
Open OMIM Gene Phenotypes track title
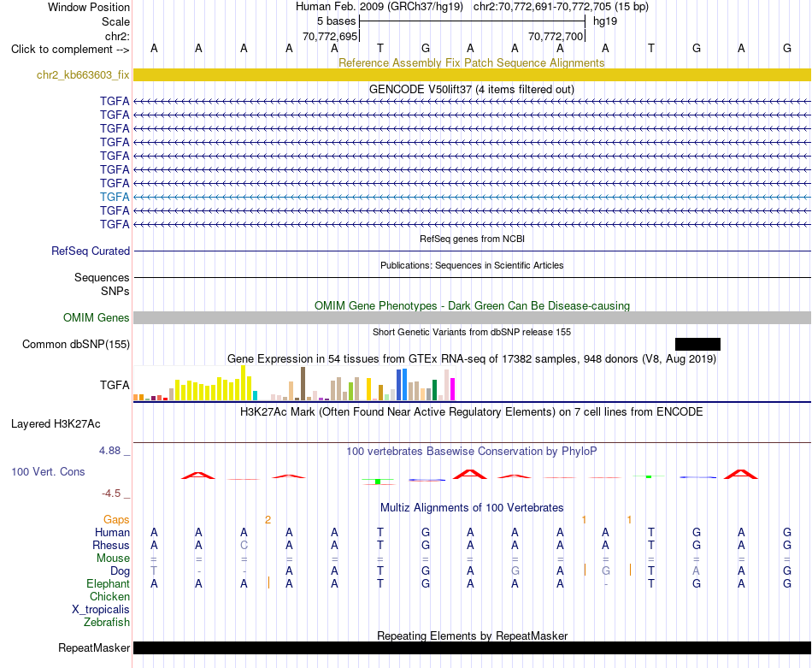pos(472,305)
